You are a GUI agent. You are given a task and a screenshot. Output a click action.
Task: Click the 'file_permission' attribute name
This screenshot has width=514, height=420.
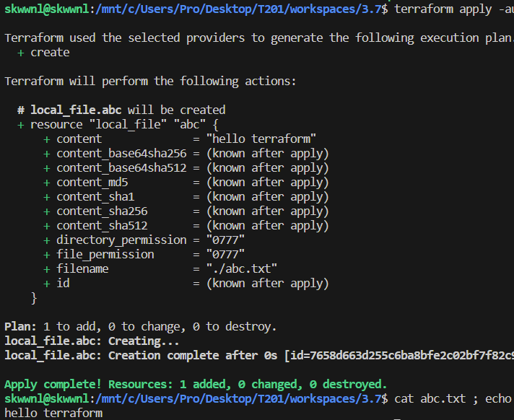(x=105, y=254)
